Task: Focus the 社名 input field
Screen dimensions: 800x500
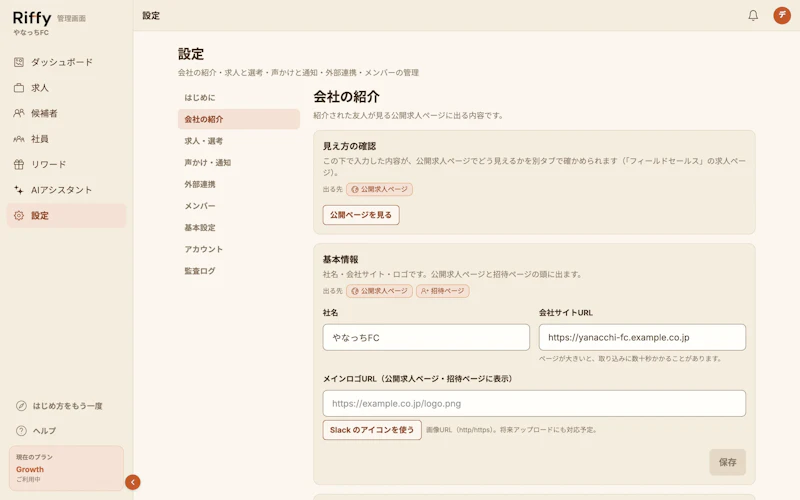Action: click(x=426, y=337)
